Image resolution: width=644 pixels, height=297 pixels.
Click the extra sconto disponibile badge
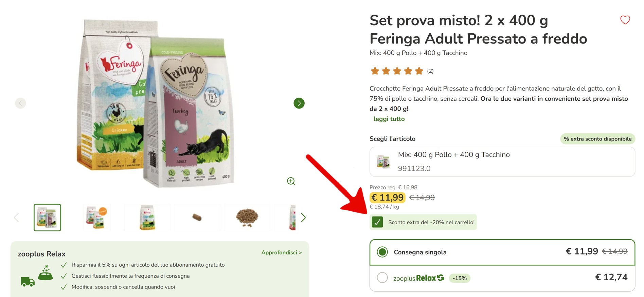point(597,139)
